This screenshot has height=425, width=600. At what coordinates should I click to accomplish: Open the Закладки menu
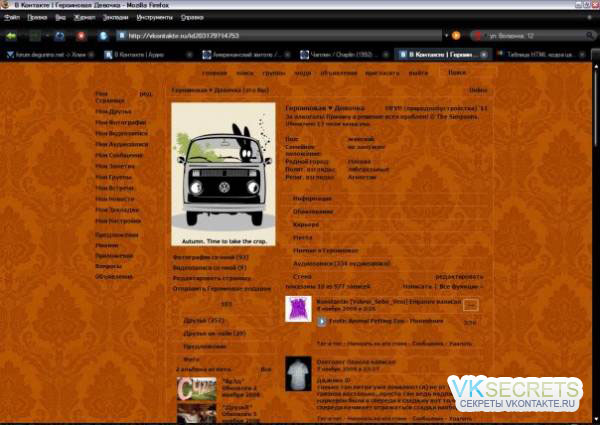click(x=116, y=17)
